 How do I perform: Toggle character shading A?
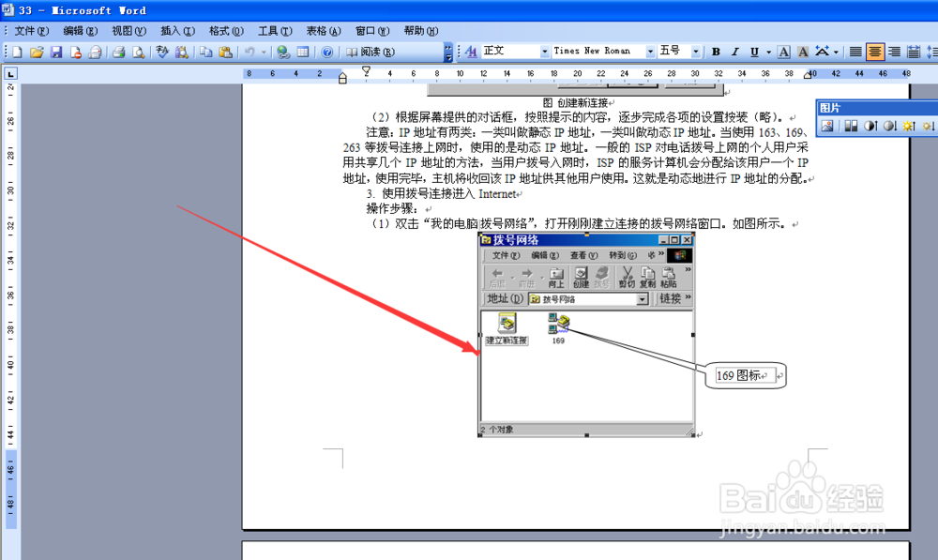[803, 52]
